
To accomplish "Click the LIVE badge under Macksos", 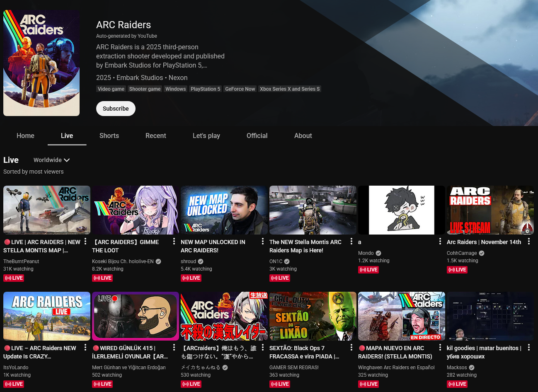I will (457, 384).
